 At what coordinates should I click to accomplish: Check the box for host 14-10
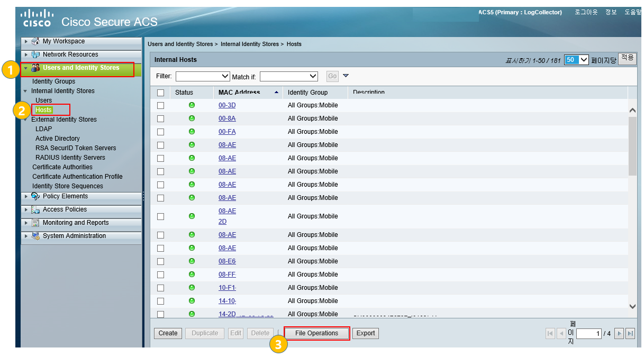(x=160, y=301)
